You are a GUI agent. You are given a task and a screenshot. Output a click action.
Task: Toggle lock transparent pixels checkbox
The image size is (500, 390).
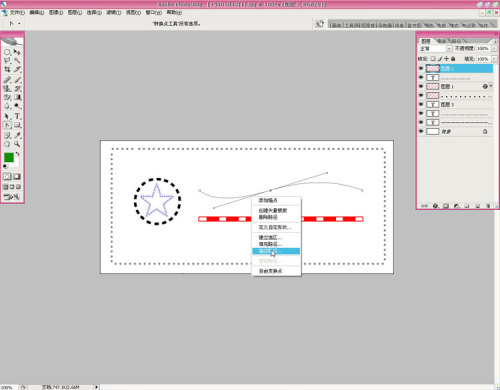[x=433, y=59]
